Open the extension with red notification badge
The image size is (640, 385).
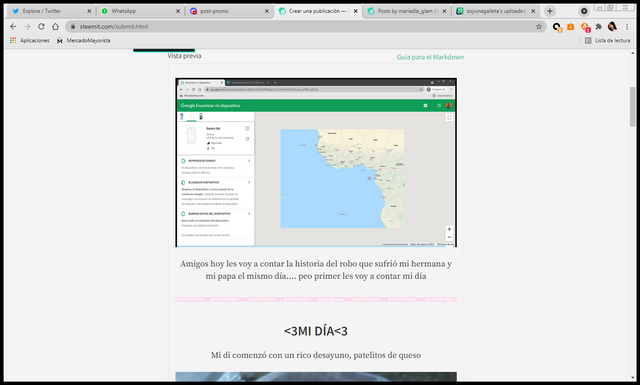[x=585, y=27]
